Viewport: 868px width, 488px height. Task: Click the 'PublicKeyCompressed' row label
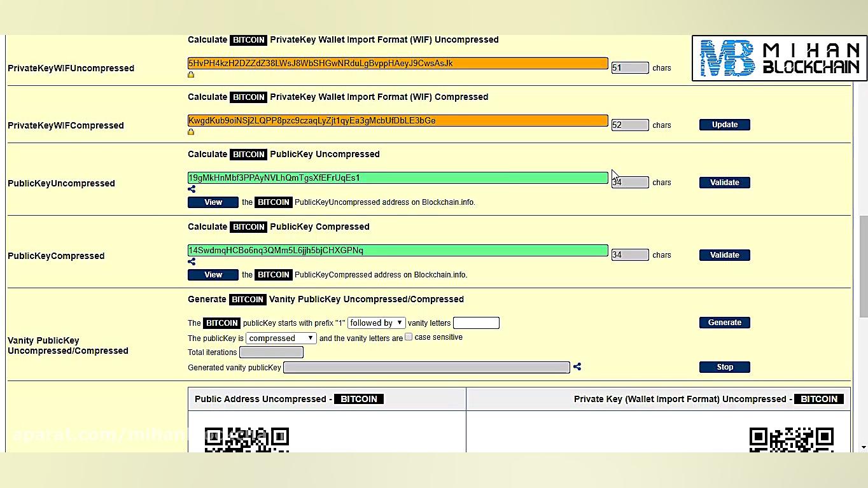pyautogui.click(x=56, y=256)
